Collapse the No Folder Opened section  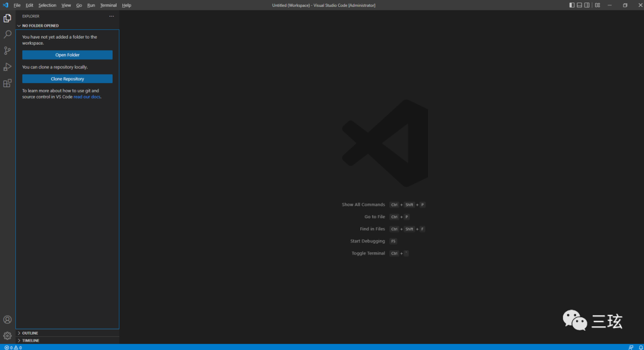[x=40, y=26]
